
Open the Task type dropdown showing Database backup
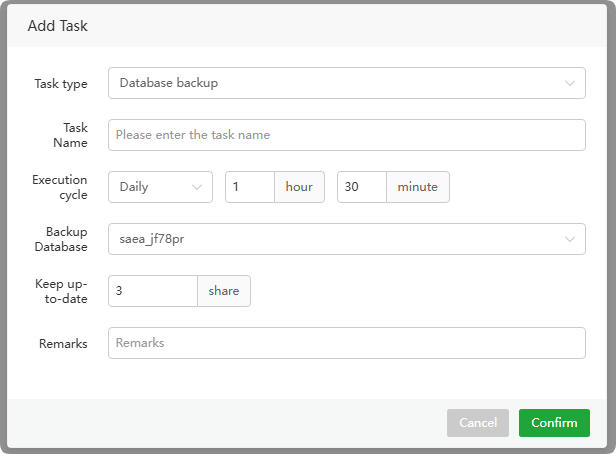click(340, 83)
